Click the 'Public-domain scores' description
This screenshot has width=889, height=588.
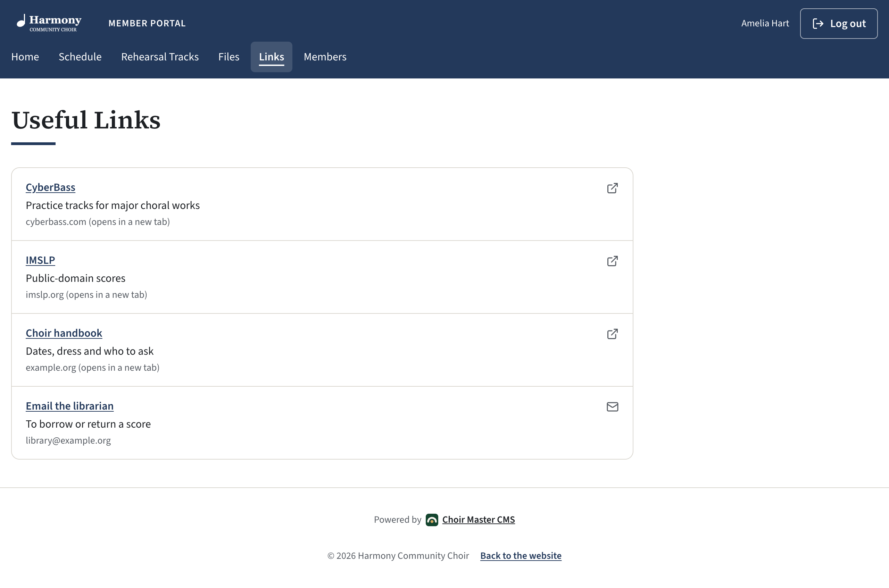coord(75,278)
